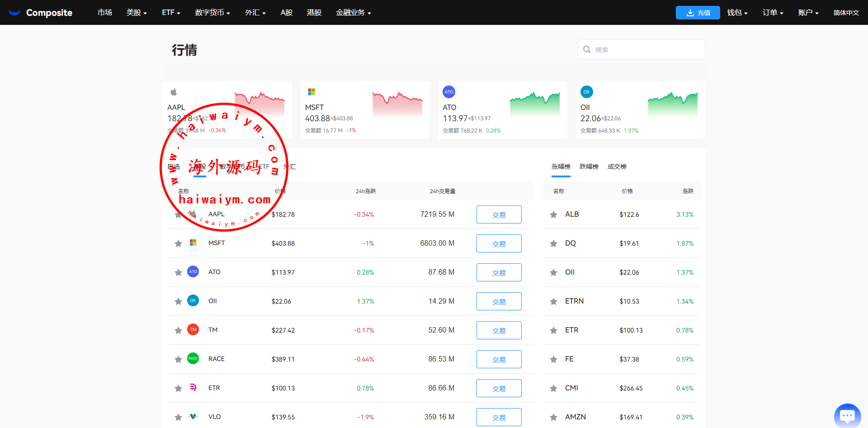Viewport: 868px width, 428px height.
Task: Open the 数字货币 dropdown in navbar
Action: pyautogui.click(x=212, y=13)
